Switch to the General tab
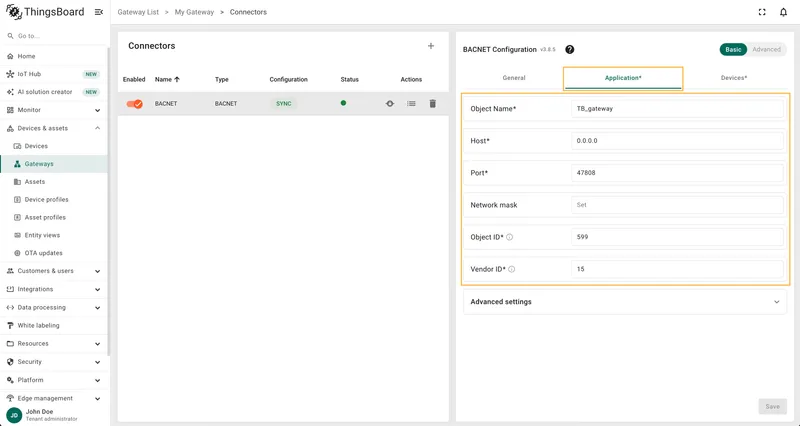 [x=514, y=78]
